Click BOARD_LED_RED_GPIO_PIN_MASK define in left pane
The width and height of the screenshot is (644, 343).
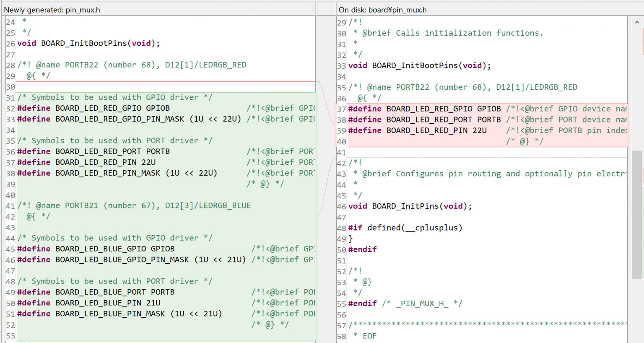(x=119, y=119)
